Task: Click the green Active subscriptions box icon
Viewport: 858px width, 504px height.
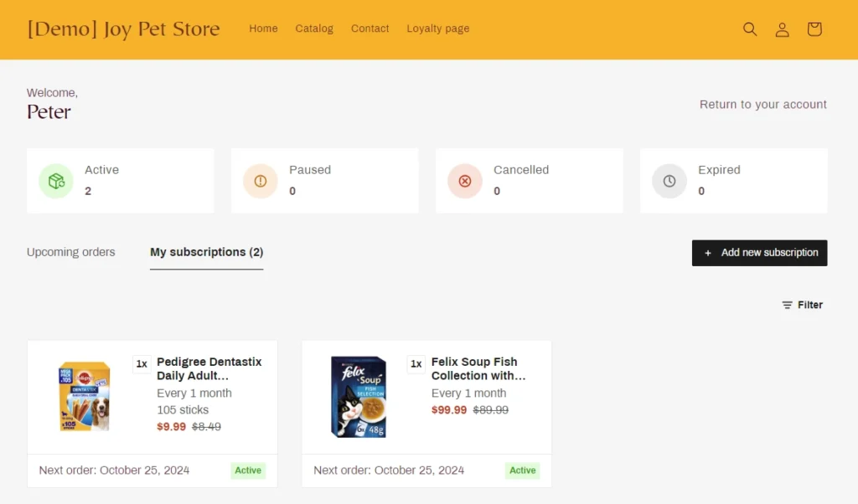Action: (x=55, y=180)
